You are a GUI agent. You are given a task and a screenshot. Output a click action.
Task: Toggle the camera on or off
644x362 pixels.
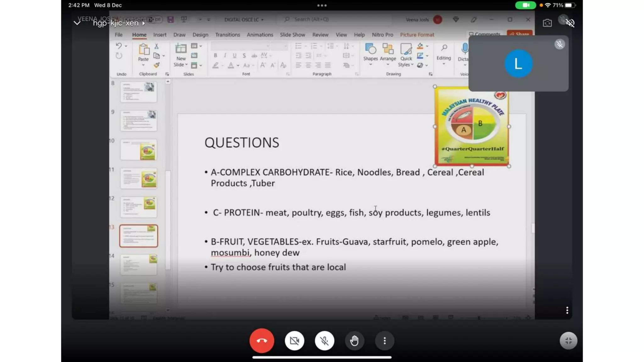click(294, 341)
